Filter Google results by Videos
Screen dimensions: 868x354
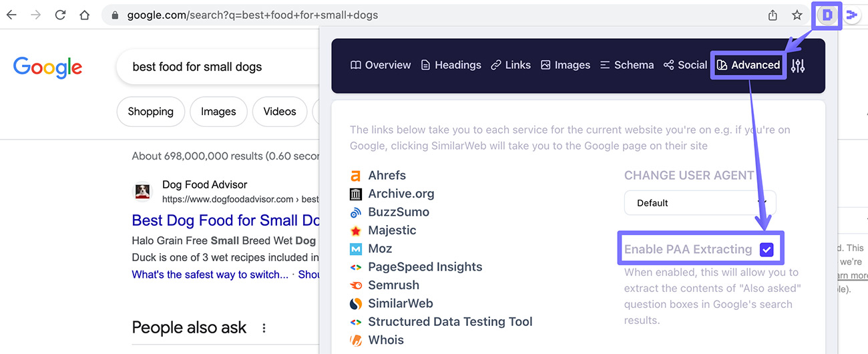point(280,112)
